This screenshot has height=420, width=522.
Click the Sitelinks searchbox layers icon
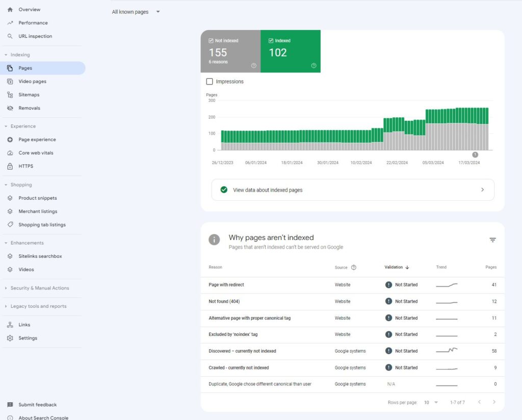10,256
